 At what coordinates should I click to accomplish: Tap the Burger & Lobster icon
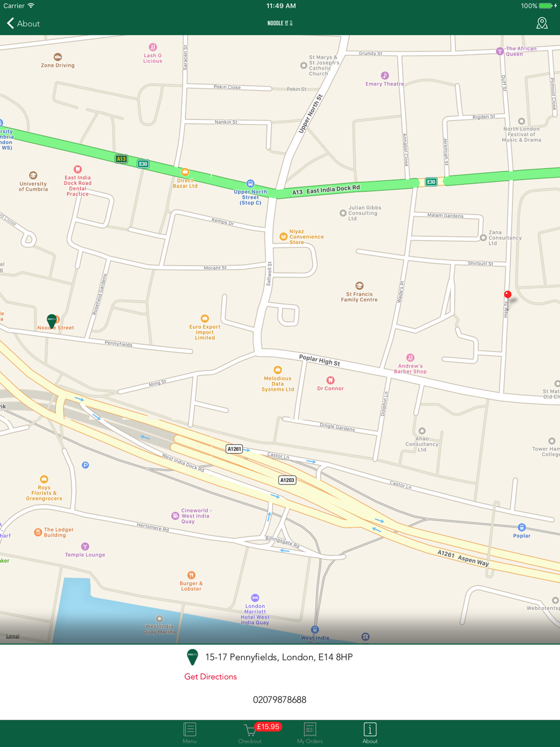[191, 575]
